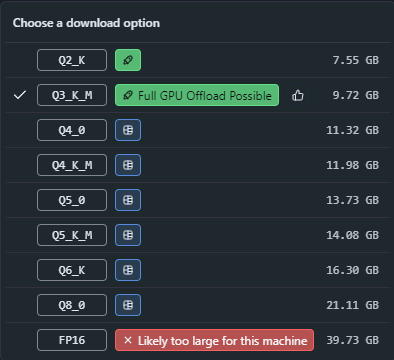Click the blue chip icon beside Q4_K_M
The width and height of the screenshot is (394, 360).
coord(128,165)
